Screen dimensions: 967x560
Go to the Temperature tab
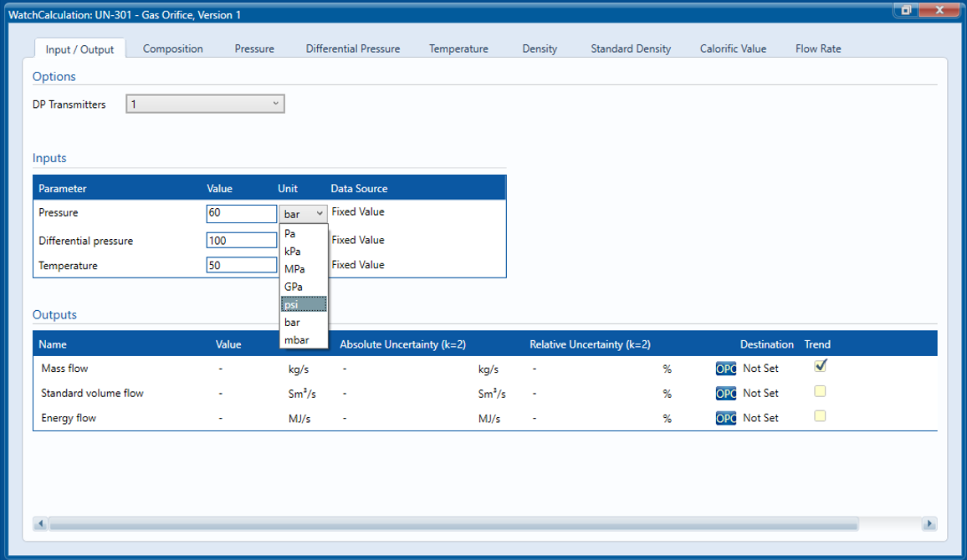pyautogui.click(x=458, y=48)
